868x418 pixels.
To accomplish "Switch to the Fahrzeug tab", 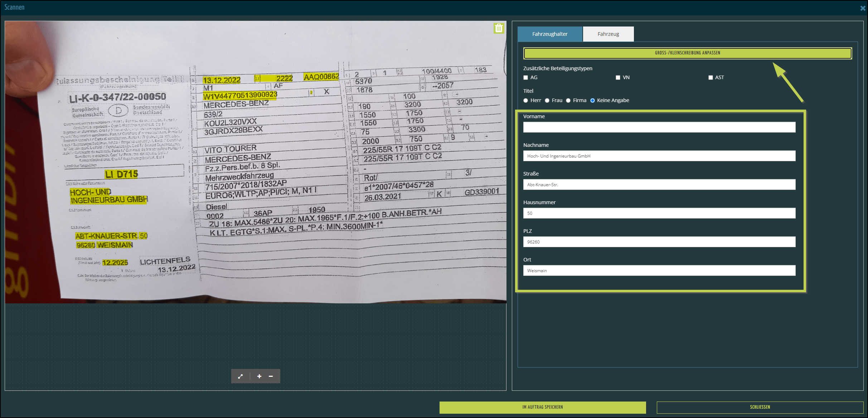I will [608, 34].
